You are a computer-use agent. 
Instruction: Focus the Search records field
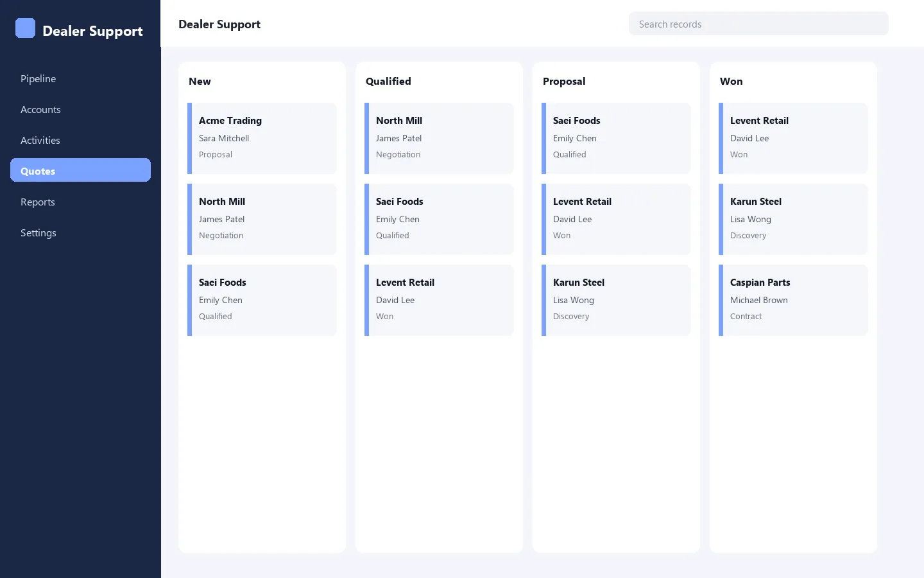[x=758, y=24]
